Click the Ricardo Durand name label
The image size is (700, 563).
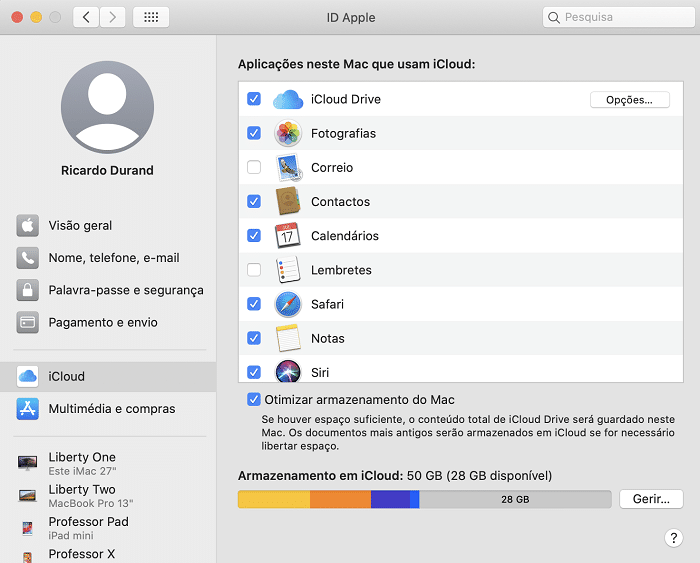[107, 171]
